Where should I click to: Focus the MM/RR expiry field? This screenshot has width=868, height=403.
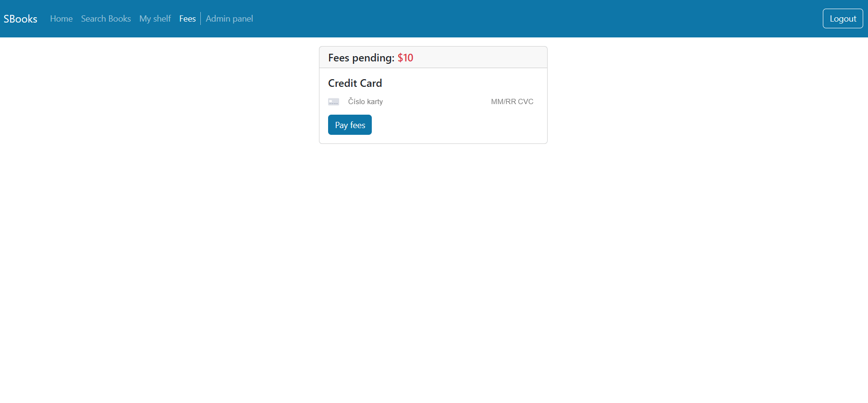pyautogui.click(x=503, y=102)
